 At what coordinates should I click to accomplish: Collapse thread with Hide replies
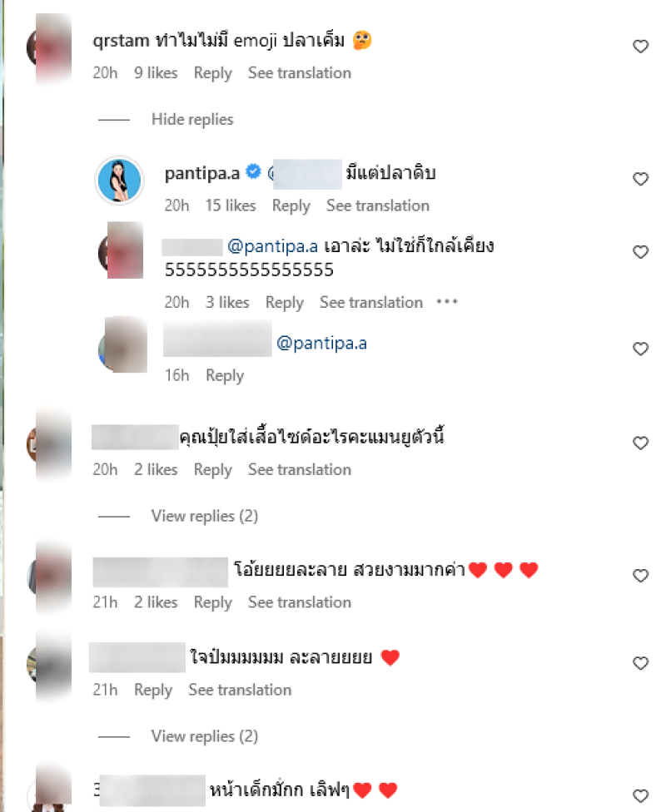[x=192, y=120]
